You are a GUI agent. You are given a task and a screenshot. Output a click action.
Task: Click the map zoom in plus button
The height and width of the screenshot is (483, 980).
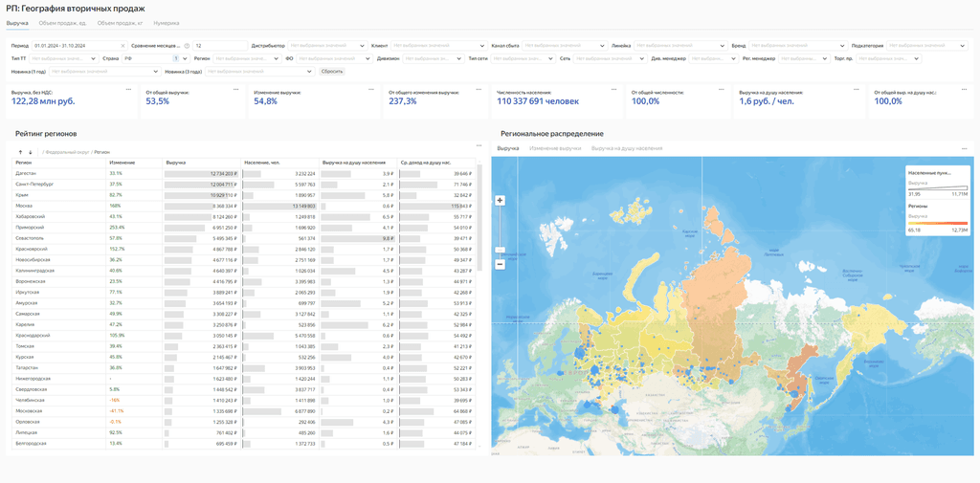pos(500,201)
